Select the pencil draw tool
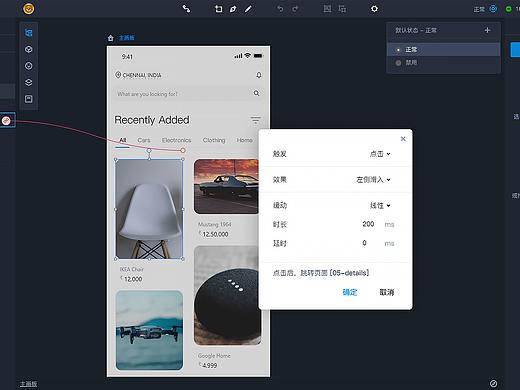The width and height of the screenshot is (520, 390). pyautogui.click(x=248, y=9)
